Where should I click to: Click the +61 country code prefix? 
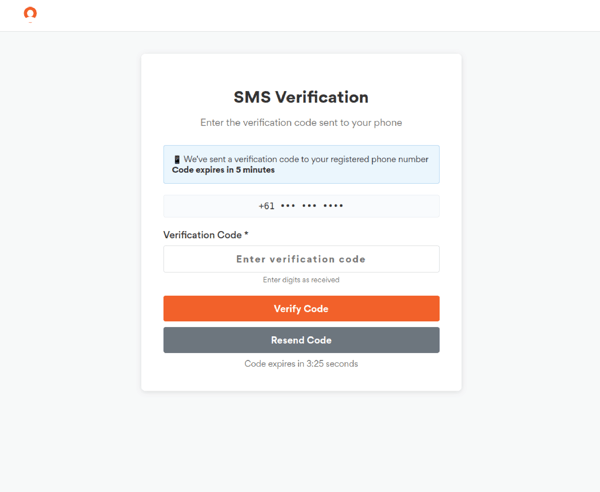266,206
